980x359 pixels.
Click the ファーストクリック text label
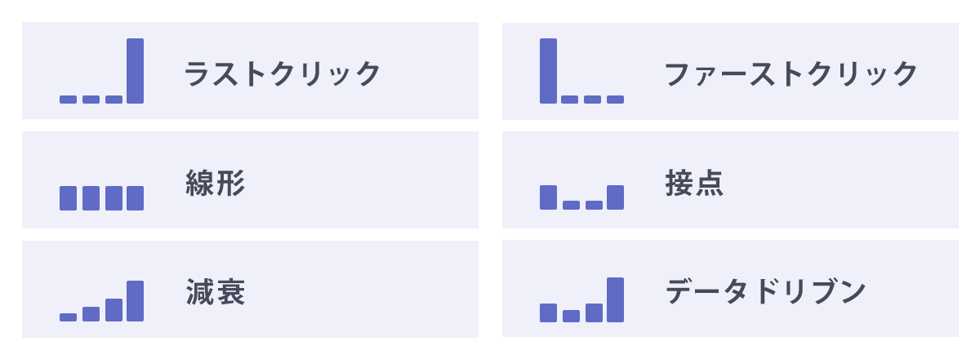pyautogui.click(x=791, y=74)
